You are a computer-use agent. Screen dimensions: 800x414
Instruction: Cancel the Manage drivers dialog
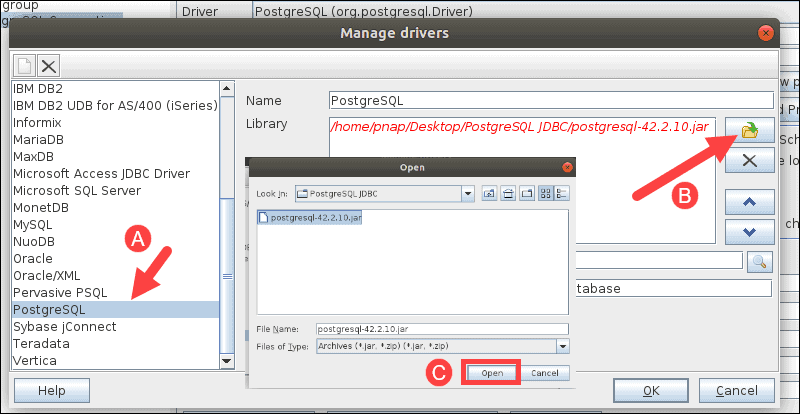(737, 391)
